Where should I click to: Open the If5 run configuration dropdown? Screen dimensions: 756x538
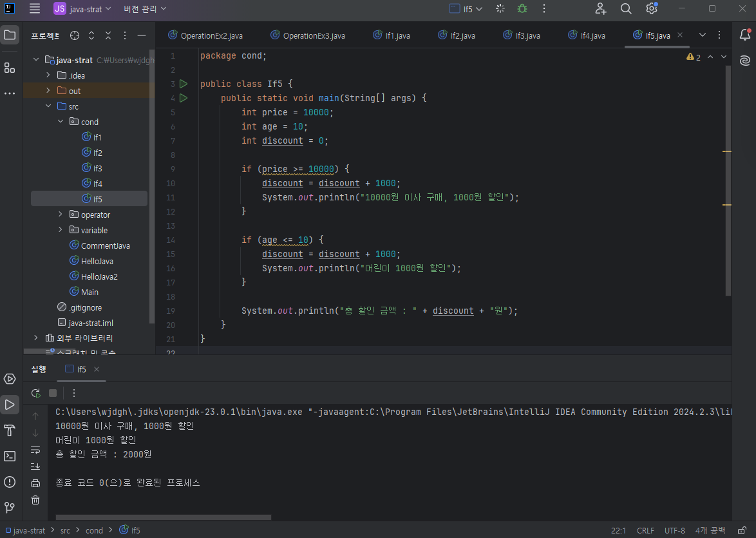pos(466,9)
